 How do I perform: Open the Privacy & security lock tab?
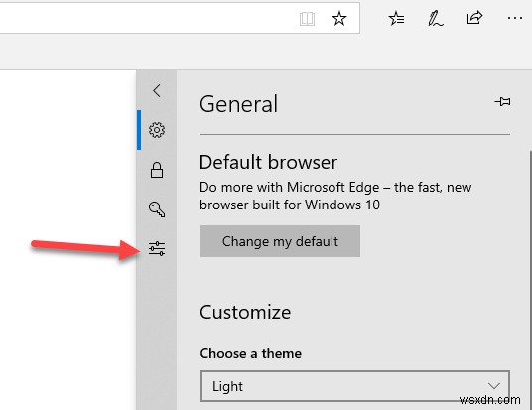157,170
